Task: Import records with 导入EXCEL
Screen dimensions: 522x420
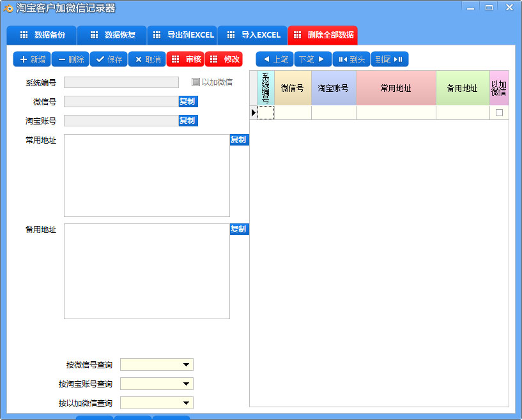Action: coord(252,35)
